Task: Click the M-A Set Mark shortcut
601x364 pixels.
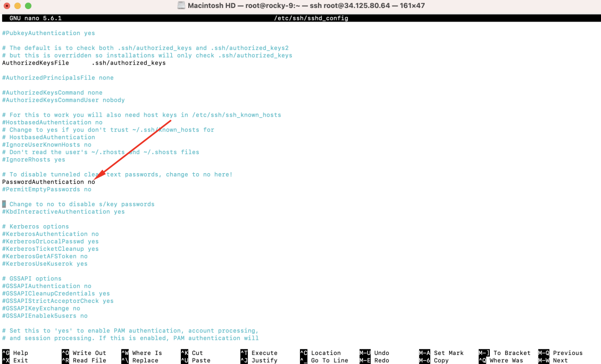Action: [x=441, y=353]
